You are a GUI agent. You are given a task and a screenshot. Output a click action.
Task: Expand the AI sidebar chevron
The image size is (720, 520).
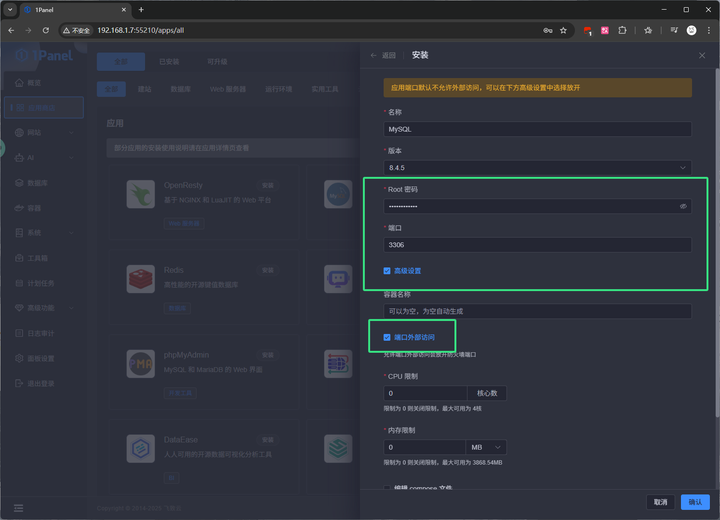pos(71,158)
